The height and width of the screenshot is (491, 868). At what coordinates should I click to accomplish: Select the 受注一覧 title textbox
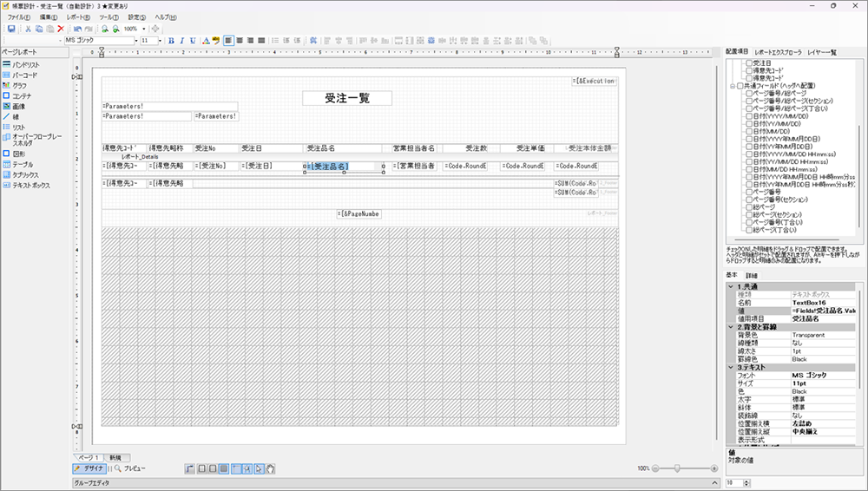click(x=347, y=98)
